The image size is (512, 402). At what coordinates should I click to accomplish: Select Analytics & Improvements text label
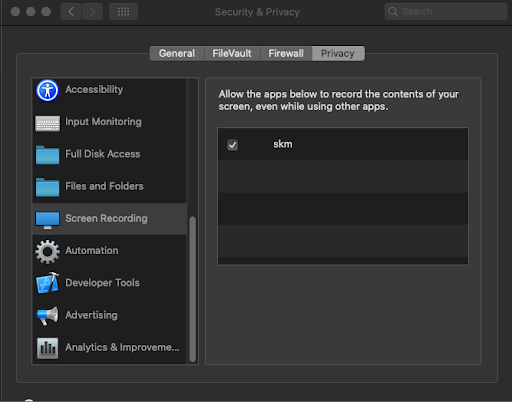click(x=122, y=347)
